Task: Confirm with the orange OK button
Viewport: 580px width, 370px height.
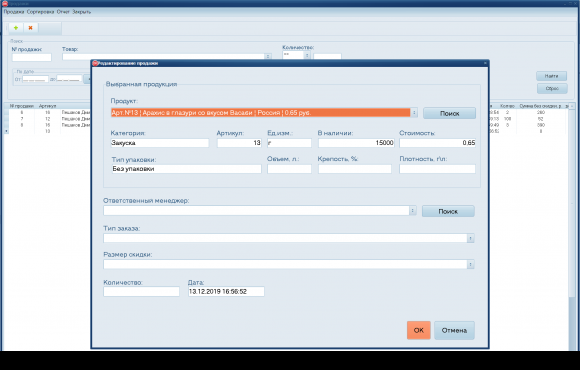Action: (419, 330)
